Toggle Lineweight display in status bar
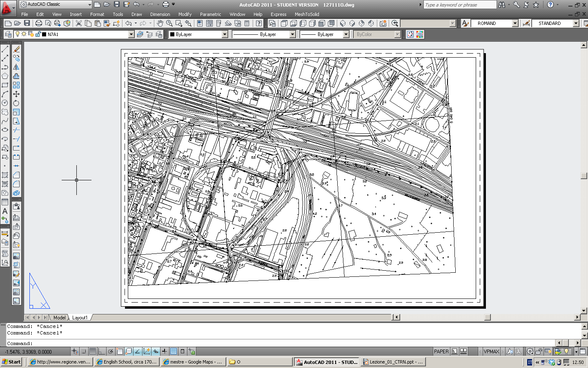Image resolution: width=588 pixels, height=368 pixels. coord(165,351)
